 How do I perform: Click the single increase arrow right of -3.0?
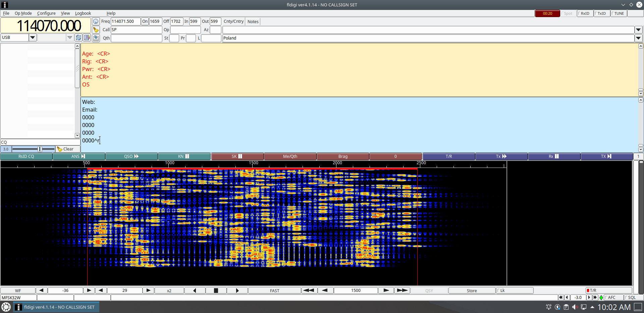589,298
